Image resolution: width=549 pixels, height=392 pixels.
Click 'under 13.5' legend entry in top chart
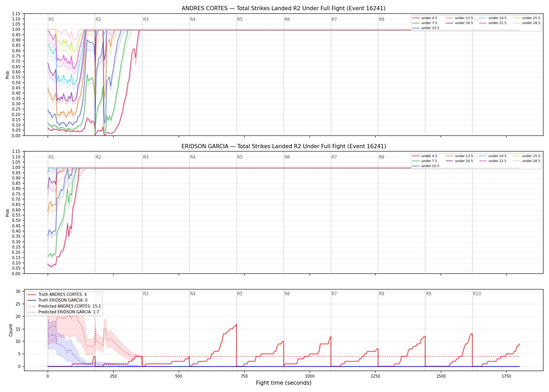pyautogui.click(x=459, y=18)
